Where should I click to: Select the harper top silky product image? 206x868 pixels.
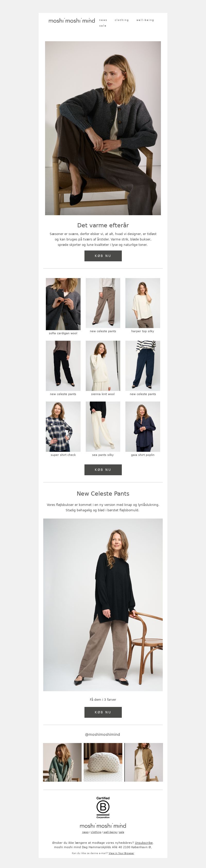coord(143,303)
